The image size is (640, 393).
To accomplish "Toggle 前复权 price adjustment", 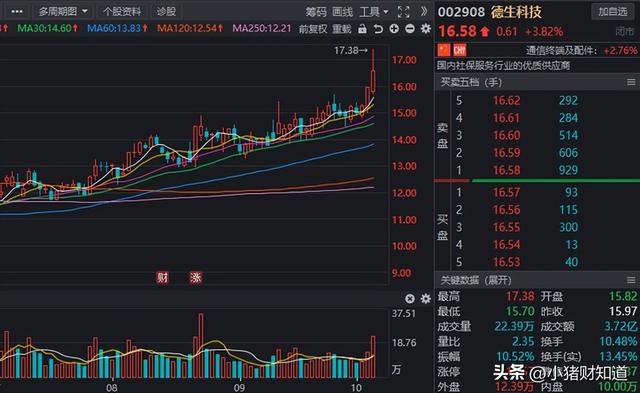I will point(313,29).
